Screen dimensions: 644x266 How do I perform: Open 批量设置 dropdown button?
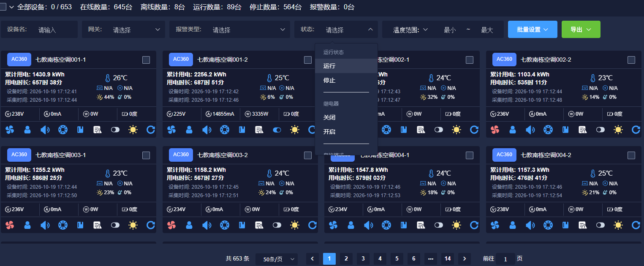click(533, 30)
